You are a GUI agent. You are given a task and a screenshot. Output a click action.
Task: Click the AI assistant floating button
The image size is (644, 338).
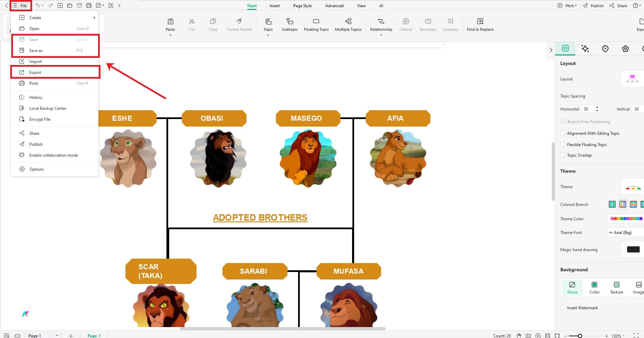pos(25,313)
